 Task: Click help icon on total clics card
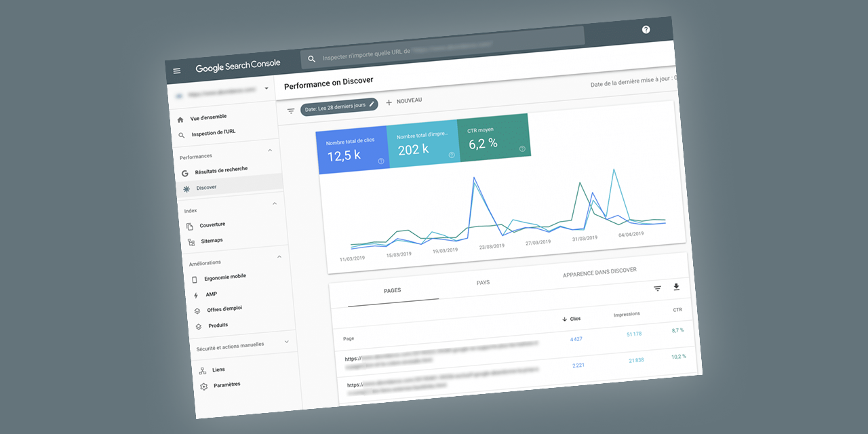click(381, 161)
